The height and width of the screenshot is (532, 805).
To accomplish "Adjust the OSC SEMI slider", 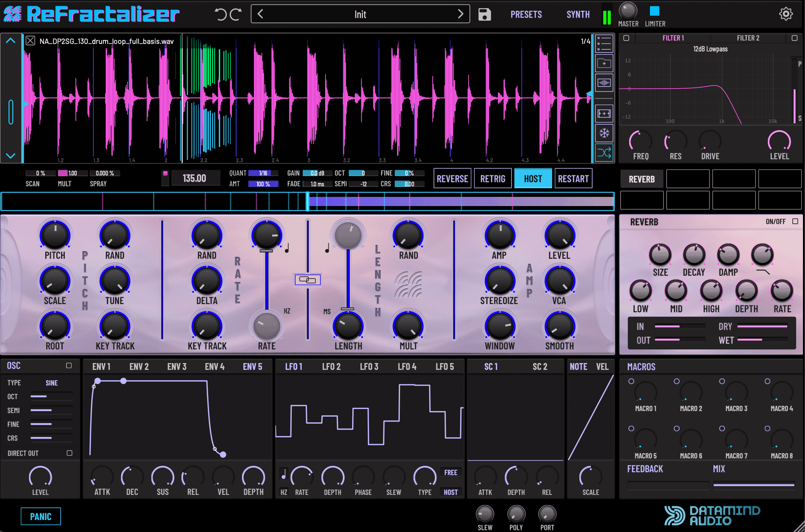I will click(x=51, y=410).
